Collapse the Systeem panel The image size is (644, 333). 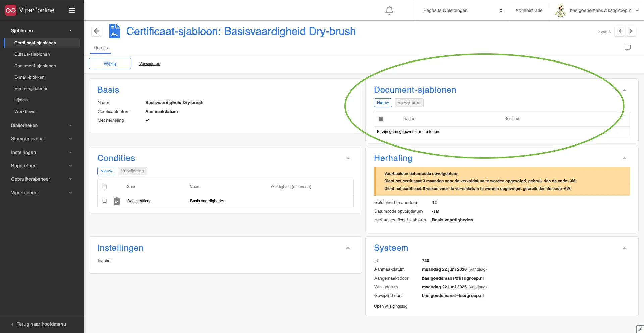pyautogui.click(x=625, y=248)
